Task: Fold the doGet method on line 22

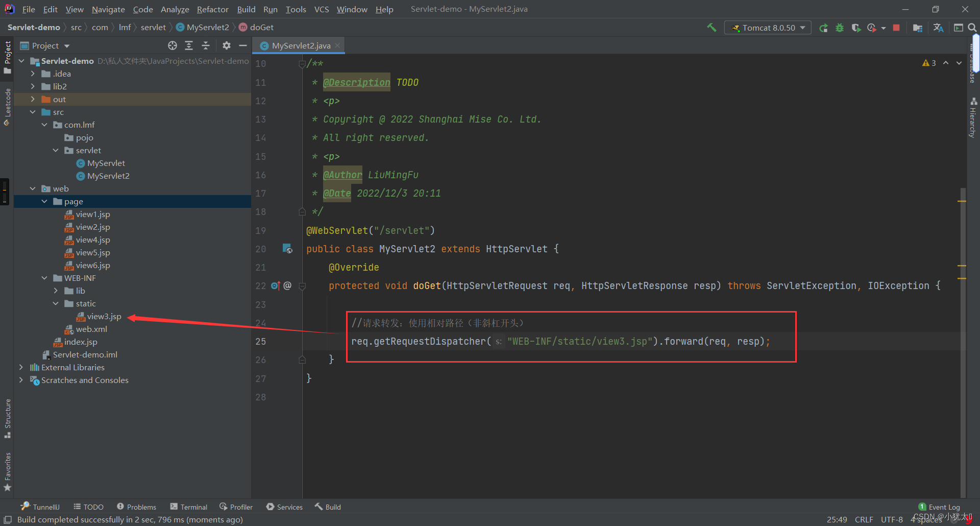Action: pyautogui.click(x=302, y=286)
